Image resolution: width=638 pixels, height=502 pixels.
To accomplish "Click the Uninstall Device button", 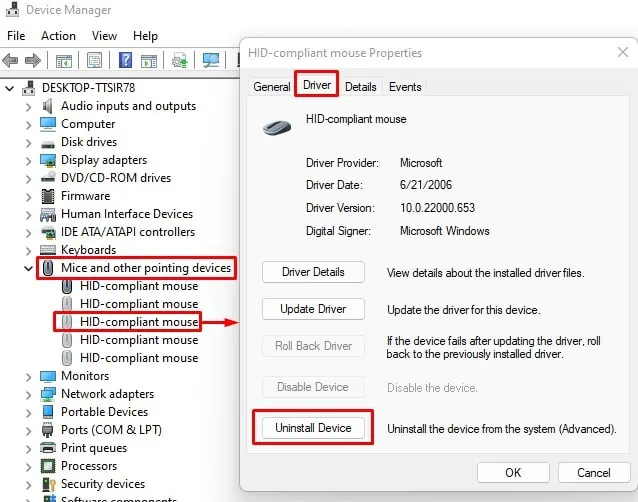I will pyautogui.click(x=313, y=428).
